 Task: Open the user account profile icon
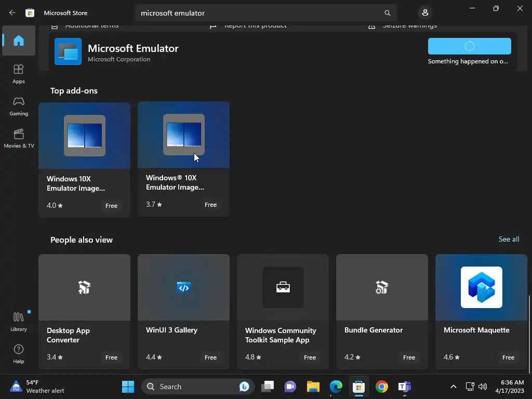click(425, 13)
